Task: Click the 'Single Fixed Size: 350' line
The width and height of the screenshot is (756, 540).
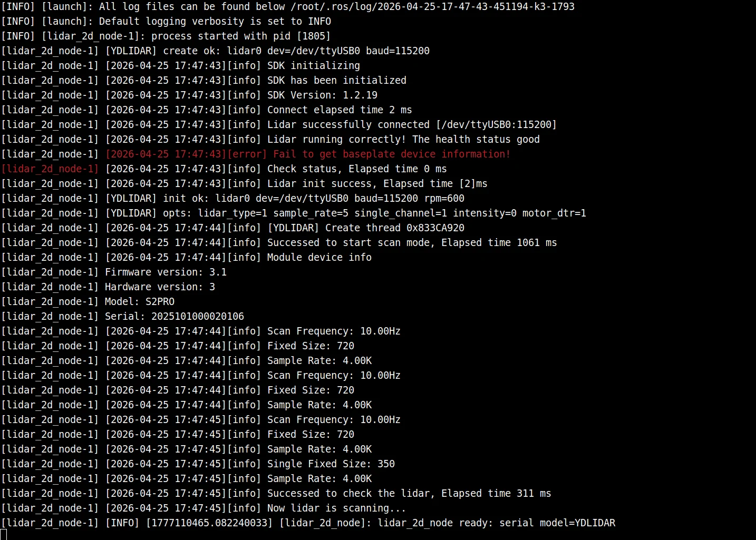Action: coord(331,464)
